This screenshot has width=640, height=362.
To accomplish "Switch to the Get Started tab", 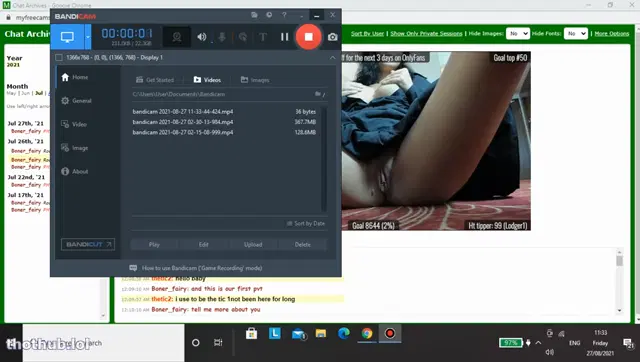I will click(155, 80).
